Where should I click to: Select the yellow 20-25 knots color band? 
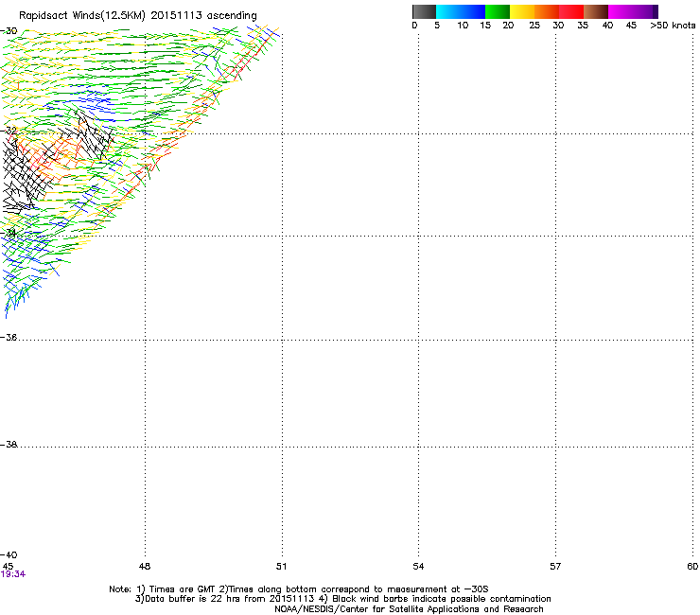click(522, 11)
